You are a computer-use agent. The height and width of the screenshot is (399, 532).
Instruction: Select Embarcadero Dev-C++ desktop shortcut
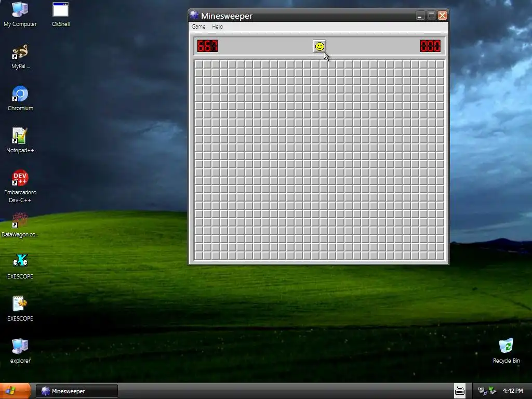[20, 187]
